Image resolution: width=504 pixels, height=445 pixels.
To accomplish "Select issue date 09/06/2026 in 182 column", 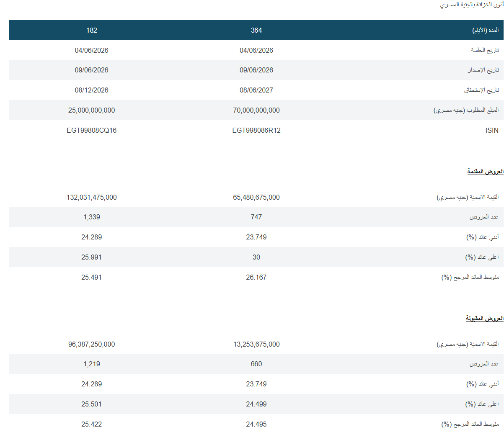I will coord(92,70).
